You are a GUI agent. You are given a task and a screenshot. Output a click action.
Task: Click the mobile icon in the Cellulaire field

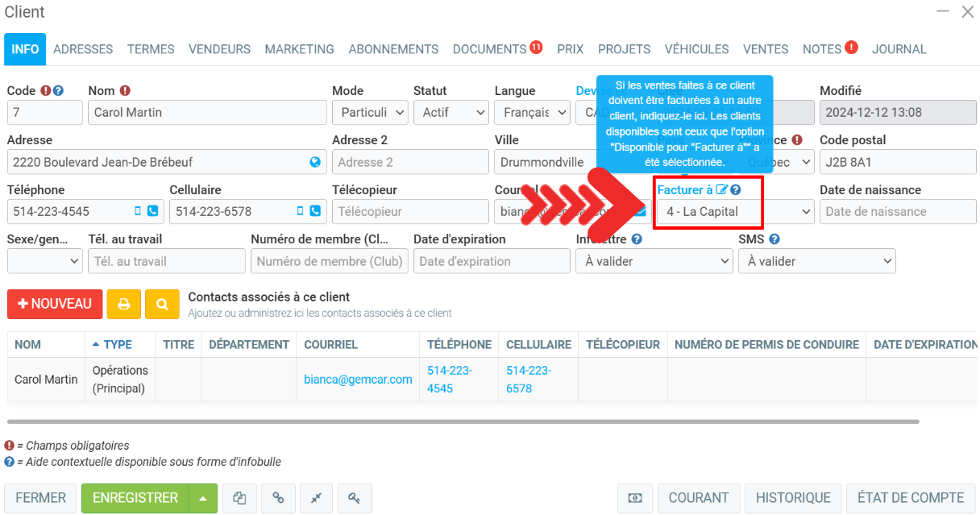(300, 211)
